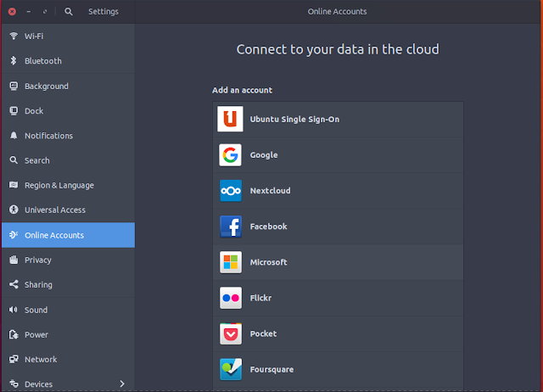543x392 pixels.
Task: Click the Search magnifier icon in sidebar list
Action: point(14,160)
